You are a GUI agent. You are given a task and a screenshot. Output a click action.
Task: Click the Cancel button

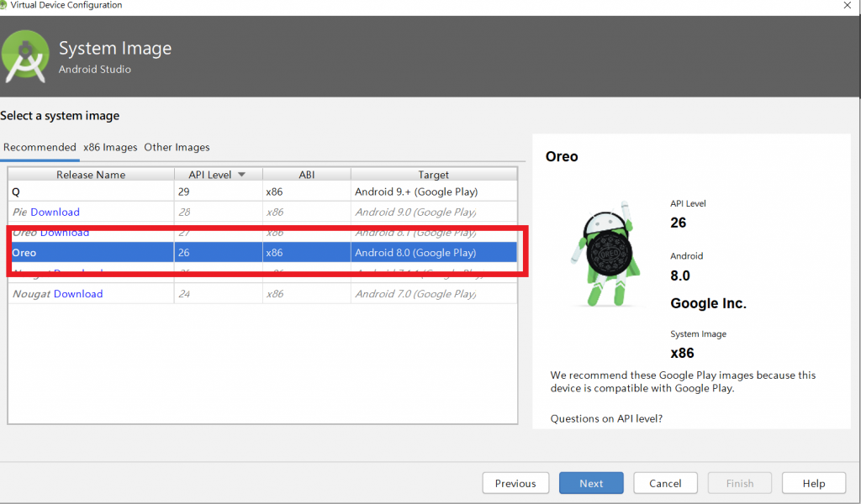666,483
